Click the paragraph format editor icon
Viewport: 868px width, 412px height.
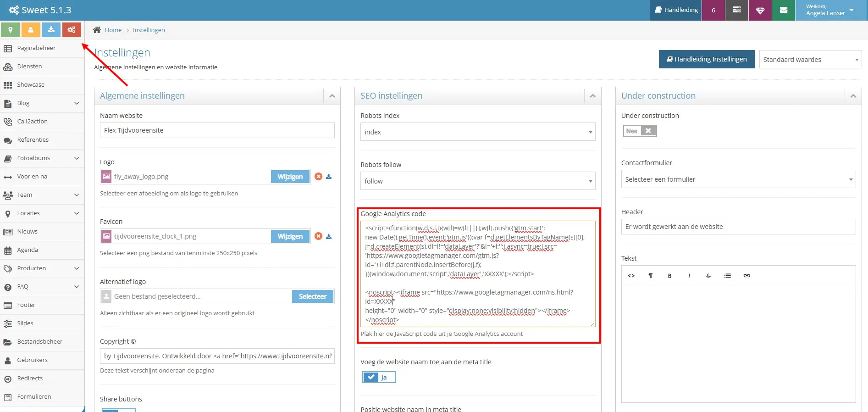point(650,276)
